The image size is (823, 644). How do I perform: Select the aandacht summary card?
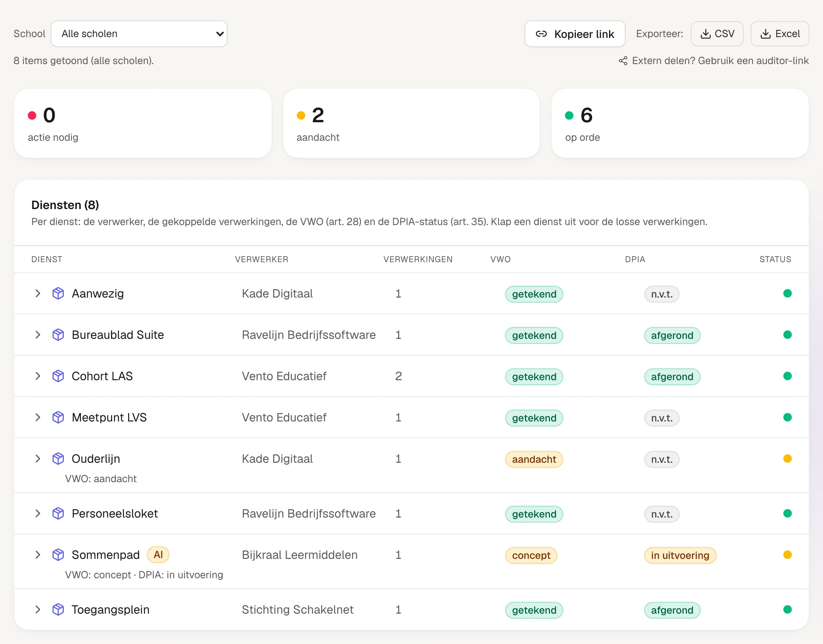coord(412,123)
